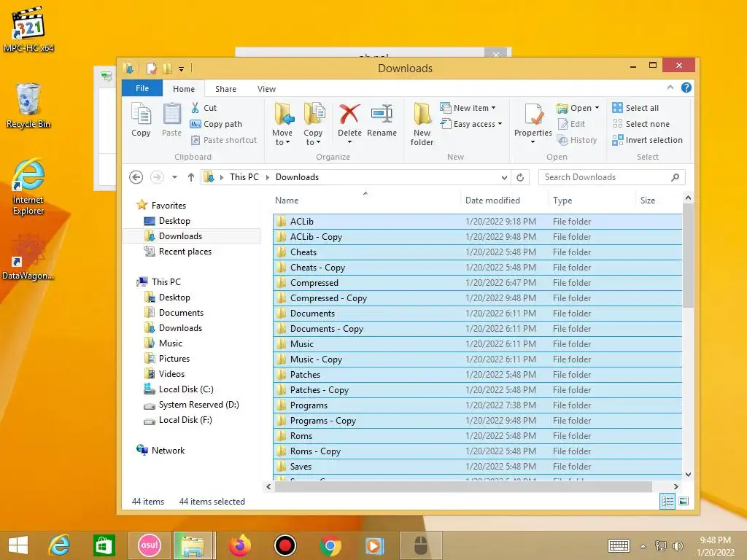Switch to large icons view in status bar
The width and height of the screenshot is (747, 560).
point(683,501)
